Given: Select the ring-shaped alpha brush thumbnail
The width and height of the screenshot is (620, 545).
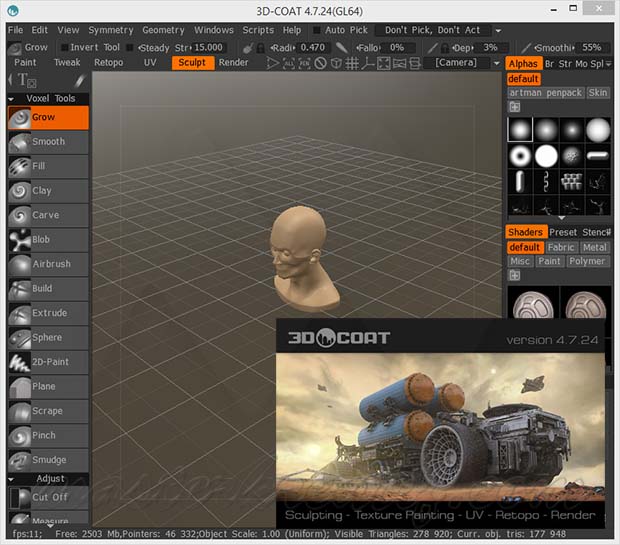Looking at the screenshot, I should 520,156.
